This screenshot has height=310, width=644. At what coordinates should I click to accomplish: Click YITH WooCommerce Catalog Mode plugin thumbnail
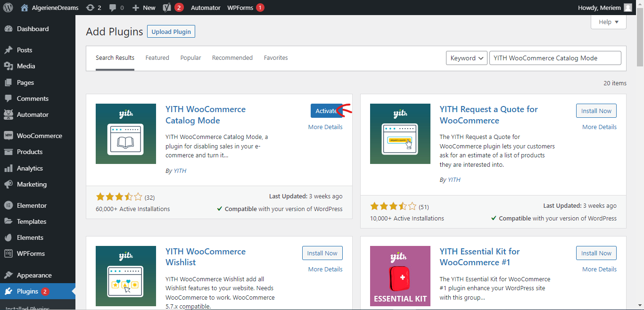126,134
